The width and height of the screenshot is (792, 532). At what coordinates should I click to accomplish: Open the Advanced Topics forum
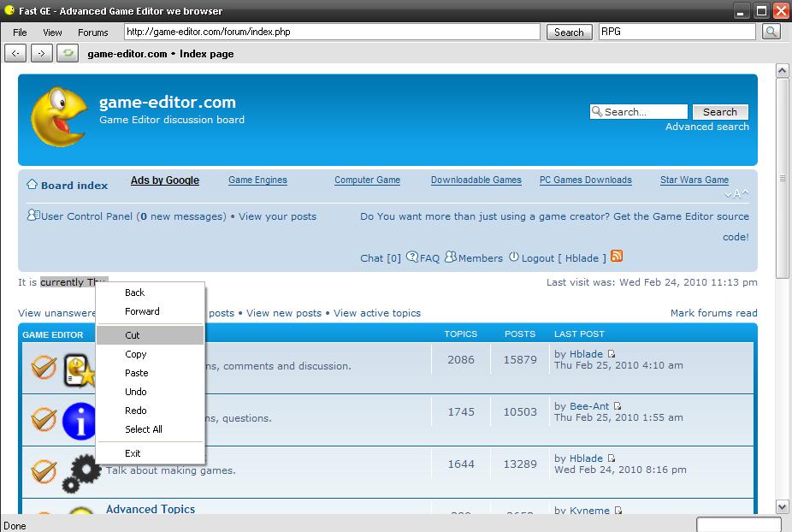pyautogui.click(x=151, y=509)
